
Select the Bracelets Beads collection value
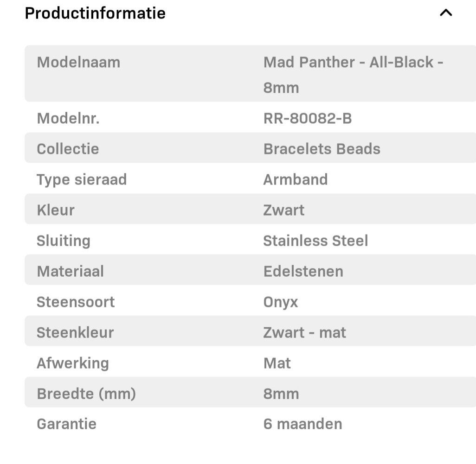pyautogui.click(x=322, y=149)
